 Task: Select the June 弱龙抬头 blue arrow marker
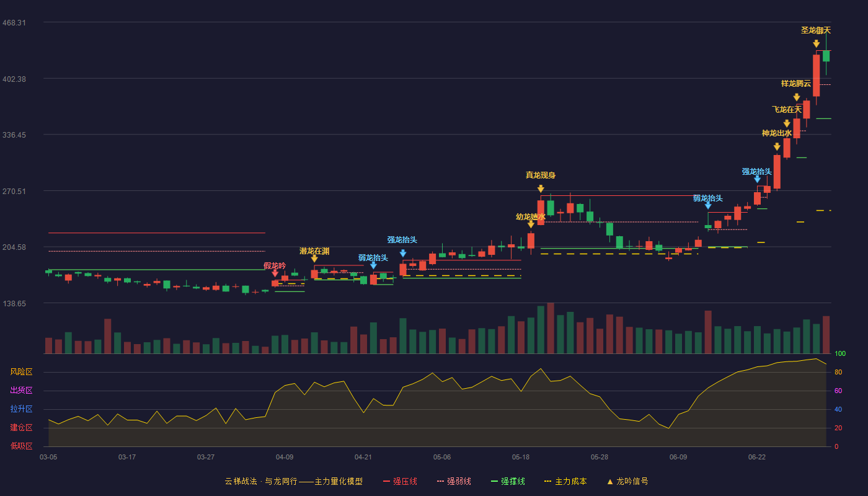(708, 205)
